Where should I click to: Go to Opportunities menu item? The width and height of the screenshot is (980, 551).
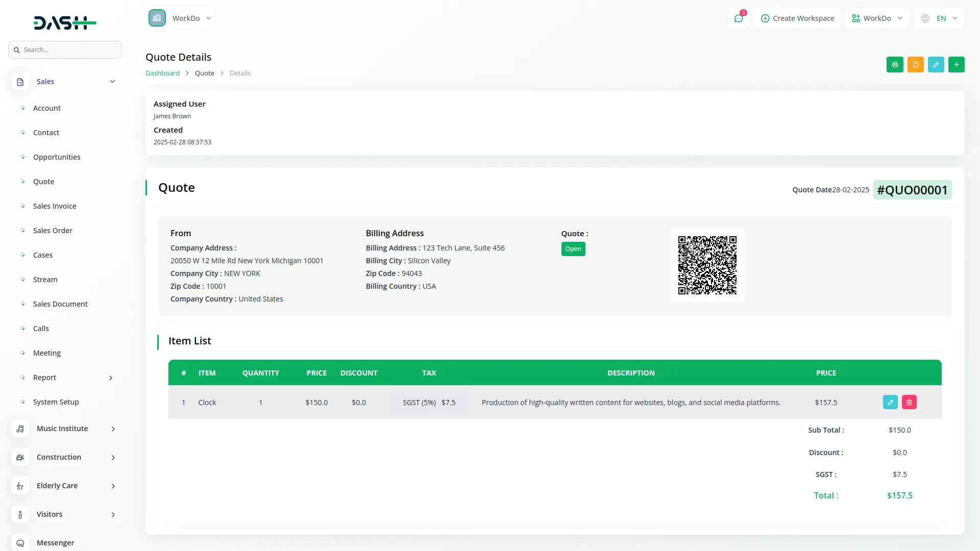tap(57, 157)
